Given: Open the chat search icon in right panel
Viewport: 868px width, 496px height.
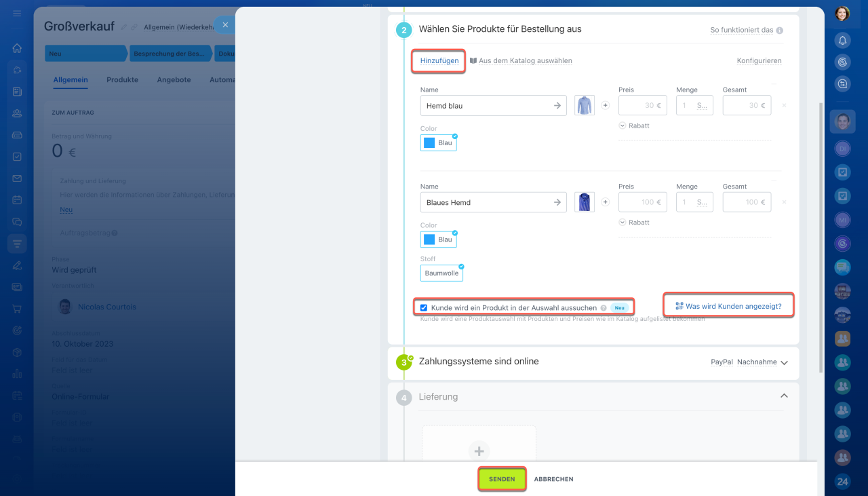Looking at the screenshot, I should tap(842, 83).
